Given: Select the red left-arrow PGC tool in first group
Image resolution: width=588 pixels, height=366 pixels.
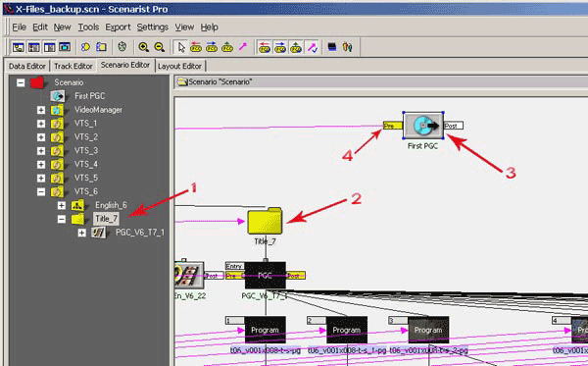Looking at the screenshot, I should 196,47.
